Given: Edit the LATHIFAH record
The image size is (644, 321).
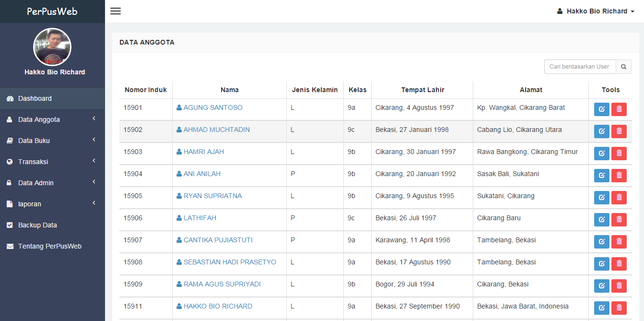Looking at the screenshot, I should [x=602, y=220].
